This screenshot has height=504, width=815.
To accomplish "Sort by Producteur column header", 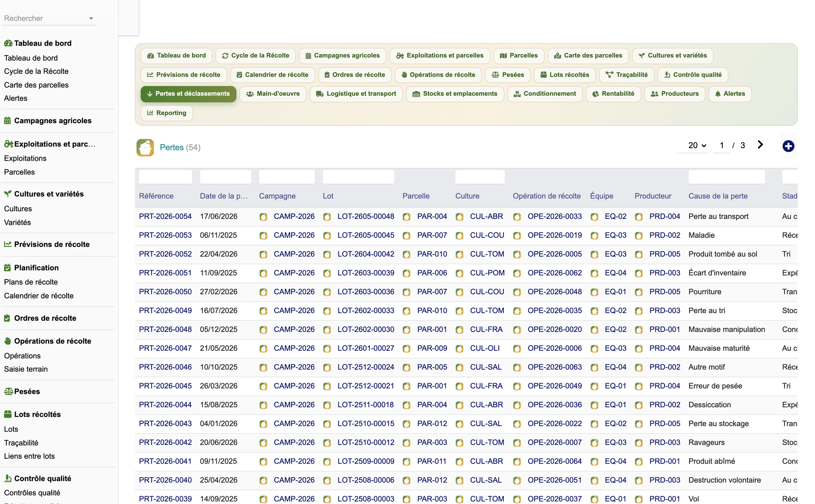I will [653, 196].
